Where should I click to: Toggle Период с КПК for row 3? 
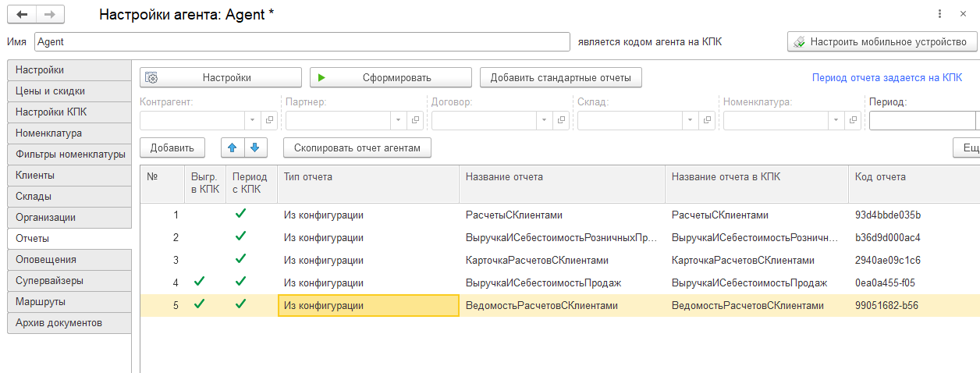point(240,259)
